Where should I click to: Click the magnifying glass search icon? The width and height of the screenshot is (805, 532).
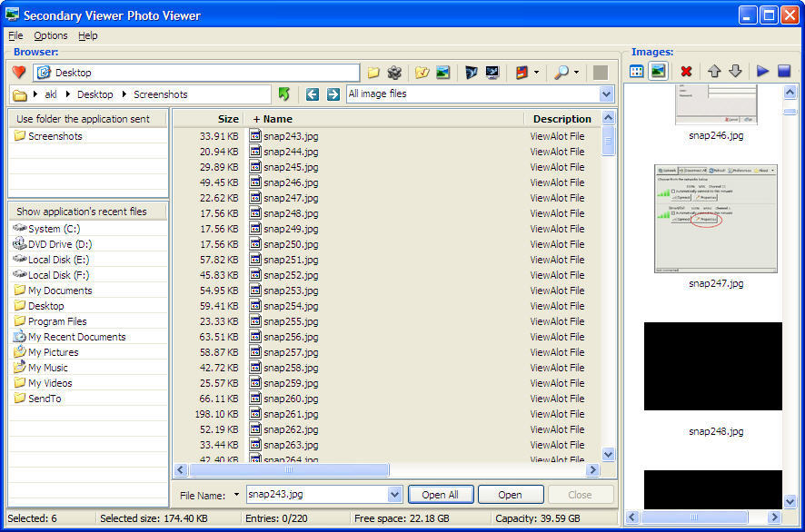tap(562, 73)
